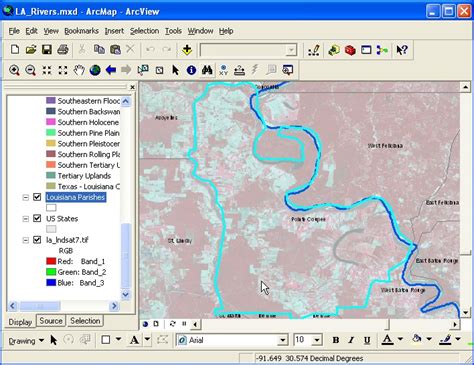Activate What's This help
474x365 pixels.
pos(402,50)
